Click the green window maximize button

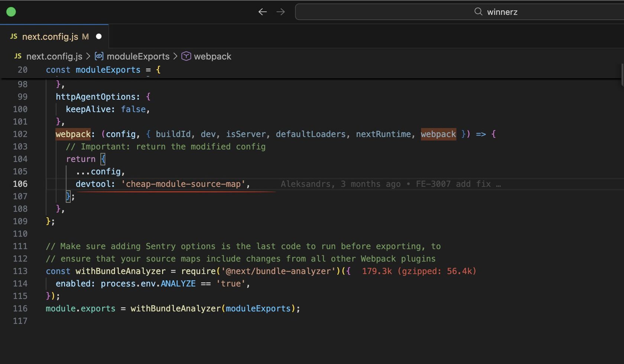pyautogui.click(x=11, y=12)
